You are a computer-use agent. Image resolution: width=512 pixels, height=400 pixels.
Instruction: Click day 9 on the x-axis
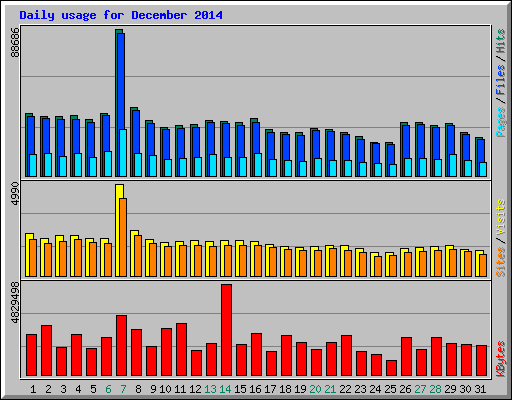point(153,389)
